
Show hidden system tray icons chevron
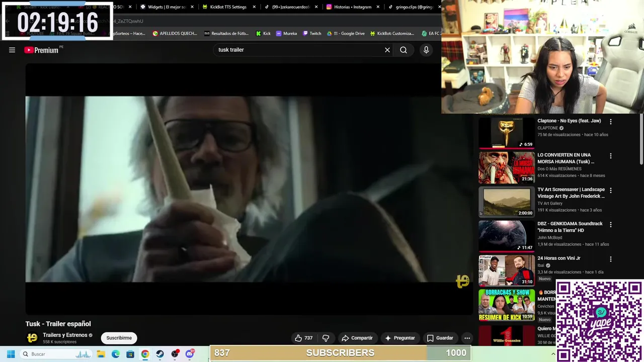pyautogui.click(x=553, y=354)
